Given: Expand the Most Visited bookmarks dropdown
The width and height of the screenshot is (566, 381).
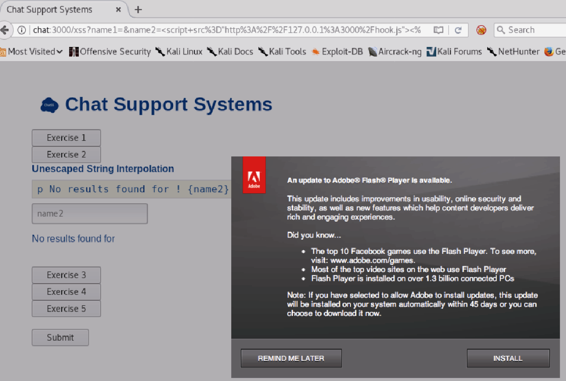Looking at the screenshot, I should 32,52.
